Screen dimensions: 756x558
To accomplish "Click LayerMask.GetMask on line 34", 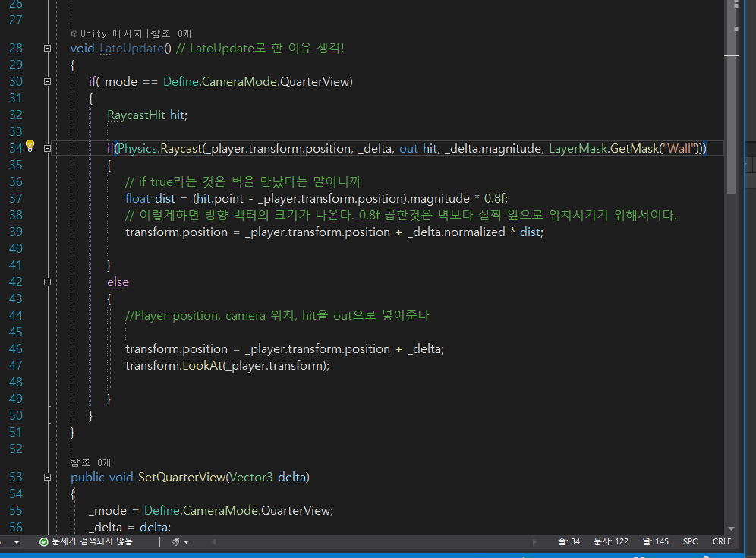I will pyautogui.click(x=603, y=149).
